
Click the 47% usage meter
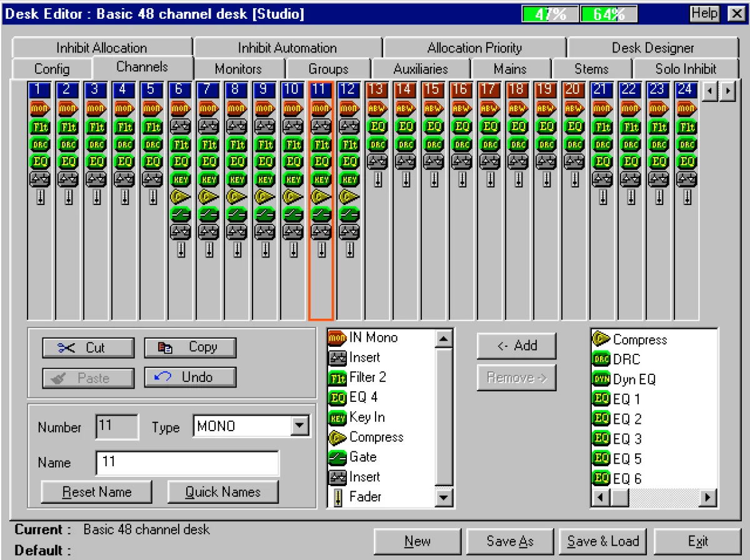(551, 14)
